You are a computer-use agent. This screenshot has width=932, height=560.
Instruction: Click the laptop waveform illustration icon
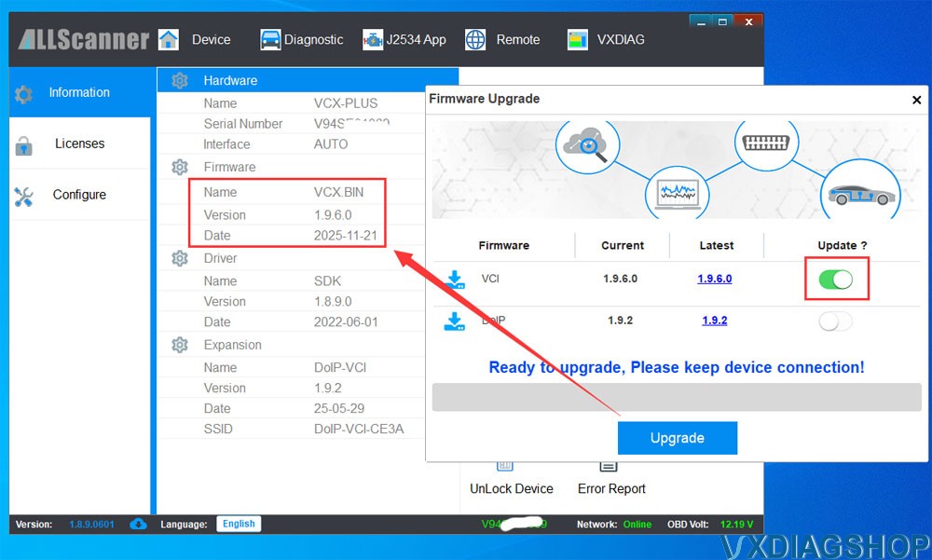click(677, 193)
